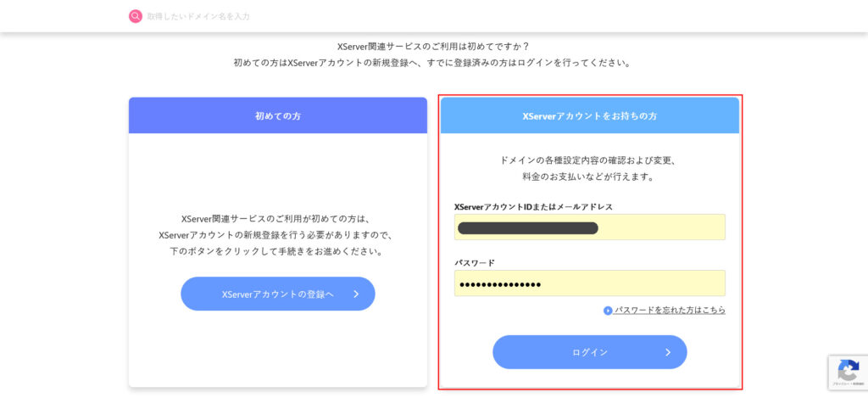868x398 pixels.
Task: Click the pink search magnifier icon
Action: coord(136,16)
